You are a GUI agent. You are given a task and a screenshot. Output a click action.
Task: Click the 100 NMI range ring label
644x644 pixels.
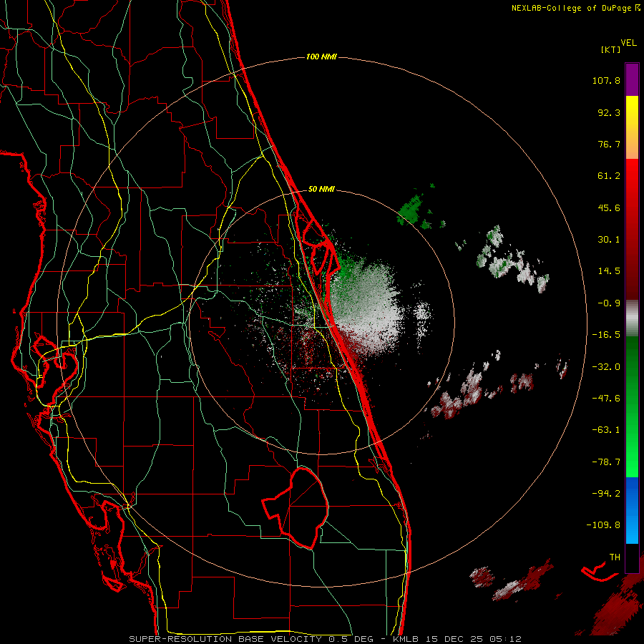[x=321, y=57]
